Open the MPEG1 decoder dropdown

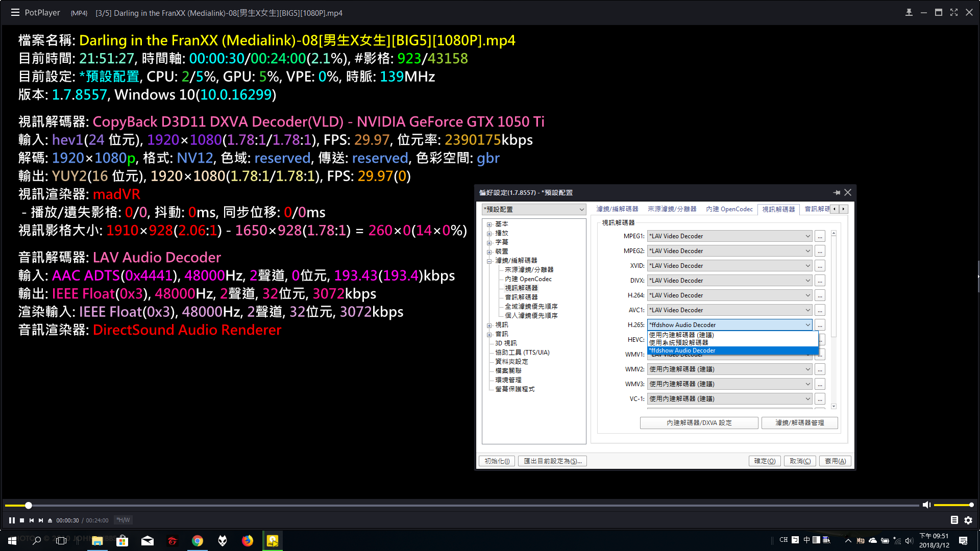coord(729,236)
